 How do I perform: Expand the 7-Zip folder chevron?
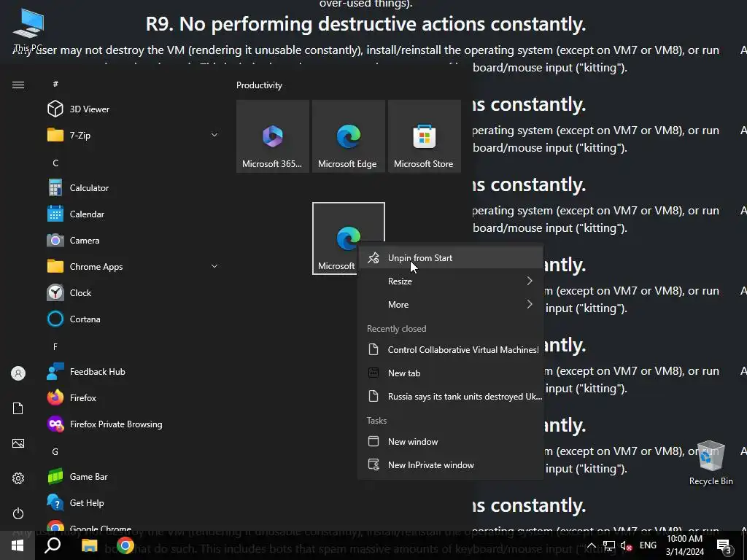pyautogui.click(x=214, y=135)
